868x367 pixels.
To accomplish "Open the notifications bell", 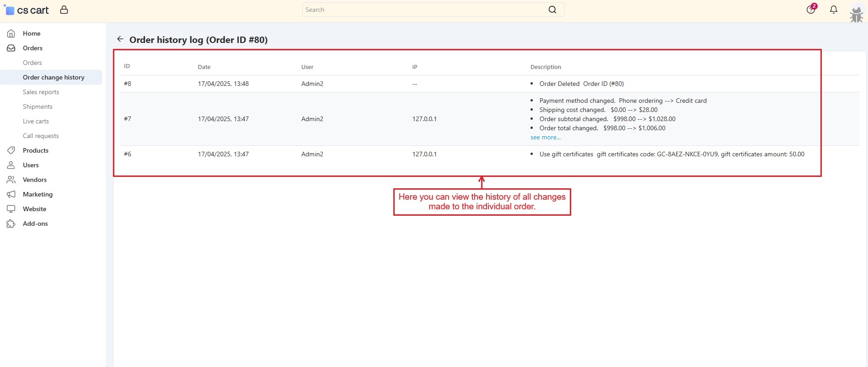I will (x=834, y=10).
